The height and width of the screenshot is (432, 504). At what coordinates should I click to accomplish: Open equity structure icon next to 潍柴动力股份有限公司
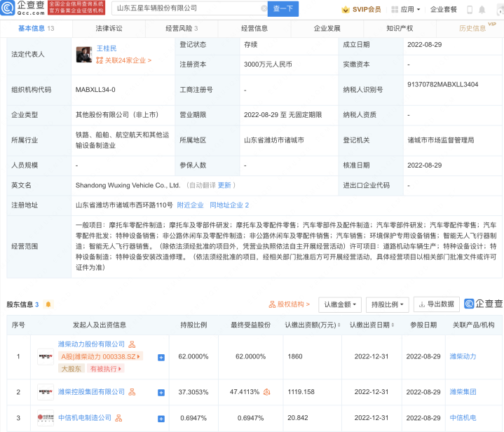tap(132, 344)
